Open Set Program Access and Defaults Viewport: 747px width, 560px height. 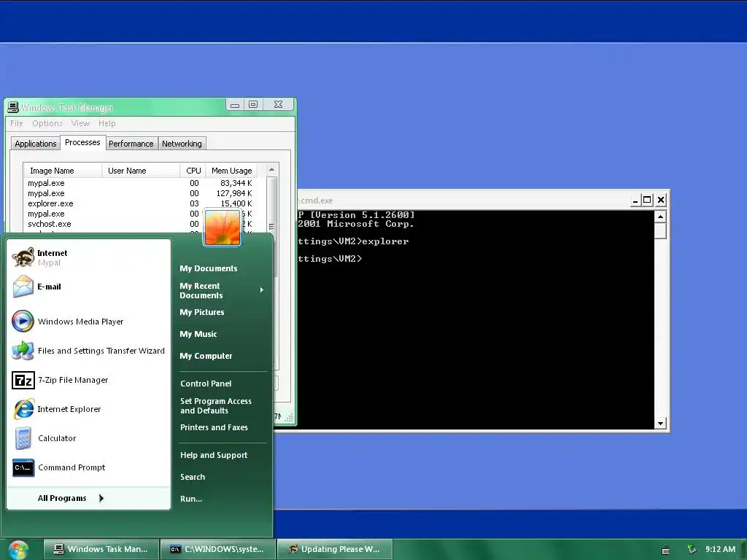point(216,405)
